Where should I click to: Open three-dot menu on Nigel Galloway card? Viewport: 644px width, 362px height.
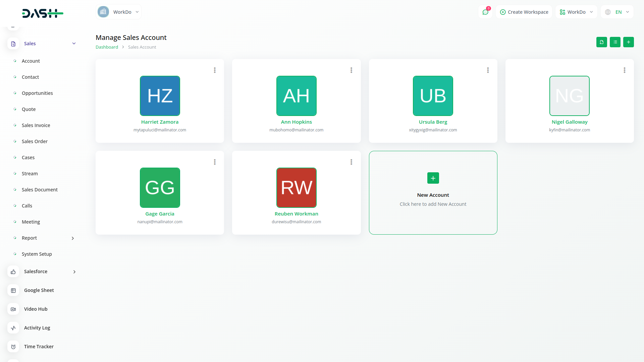click(x=624, y=70)
